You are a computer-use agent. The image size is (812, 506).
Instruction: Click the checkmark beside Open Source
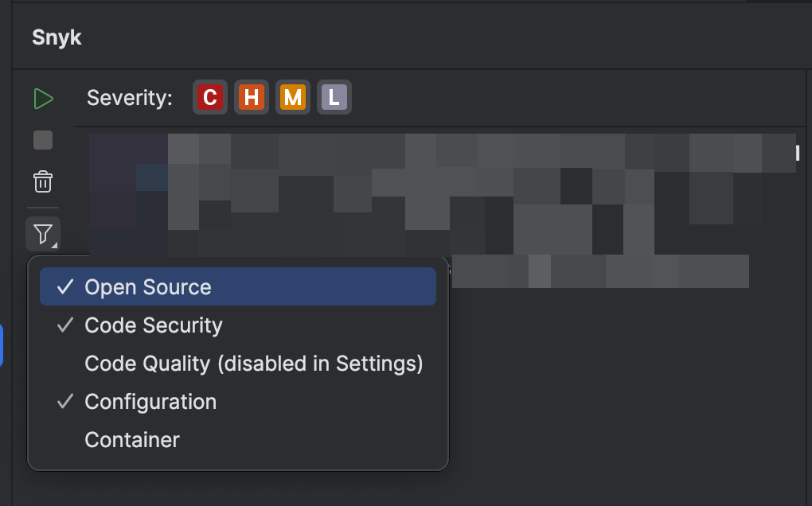pos(65,287)
